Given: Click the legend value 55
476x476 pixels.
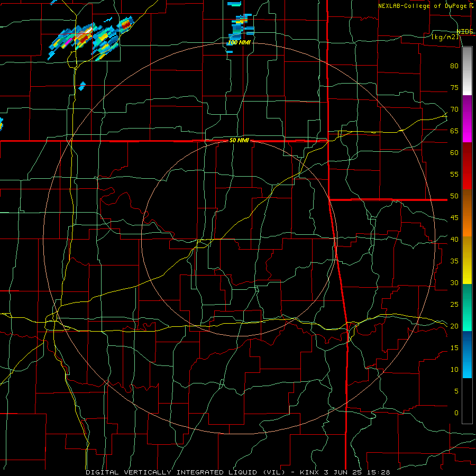Looking at the screenshot, I should [454, 174].
